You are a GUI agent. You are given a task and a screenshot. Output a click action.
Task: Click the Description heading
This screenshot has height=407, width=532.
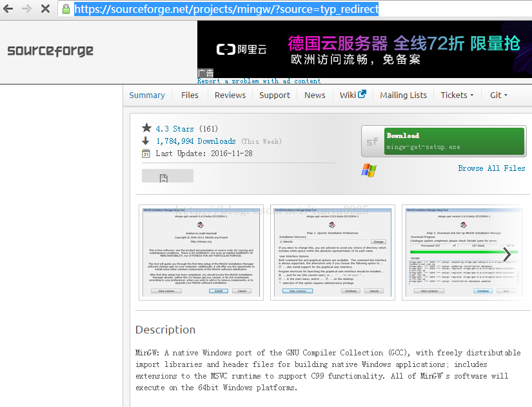click(x=165, y=330)
